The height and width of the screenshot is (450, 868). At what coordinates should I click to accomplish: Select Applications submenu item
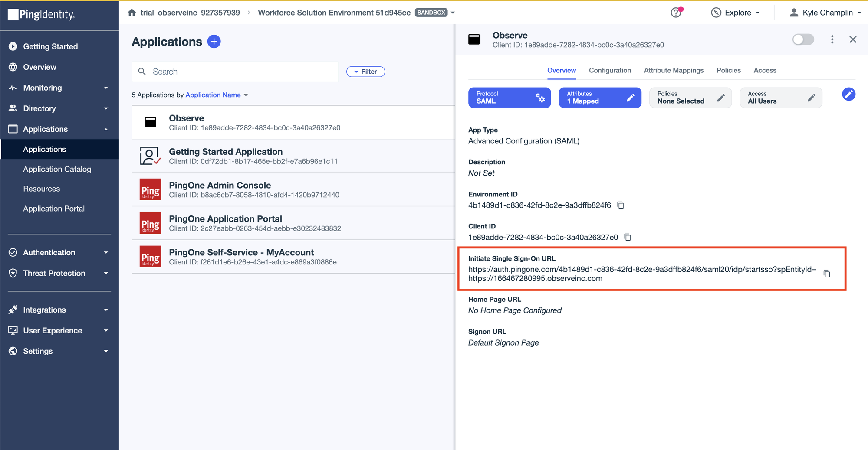[59, 149]
